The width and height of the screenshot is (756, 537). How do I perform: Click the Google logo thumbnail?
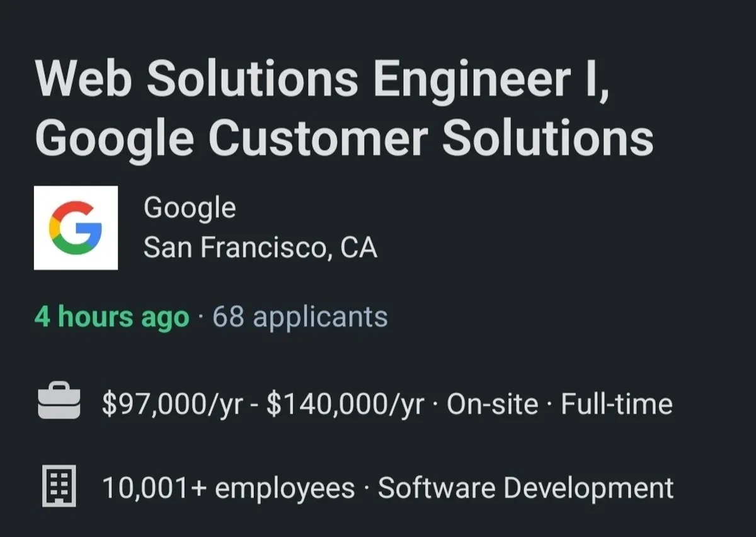[x=76, y=227]
